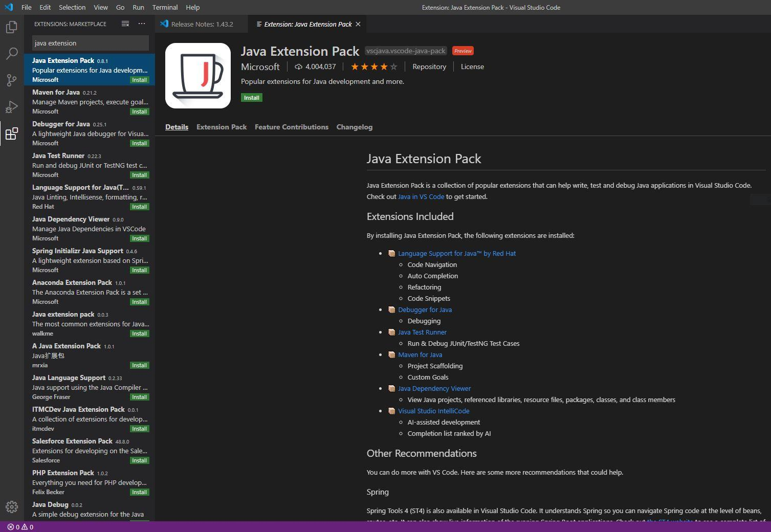The image size is (771, 532).
Task: Open the Search view icon
Action: point(12,54)
